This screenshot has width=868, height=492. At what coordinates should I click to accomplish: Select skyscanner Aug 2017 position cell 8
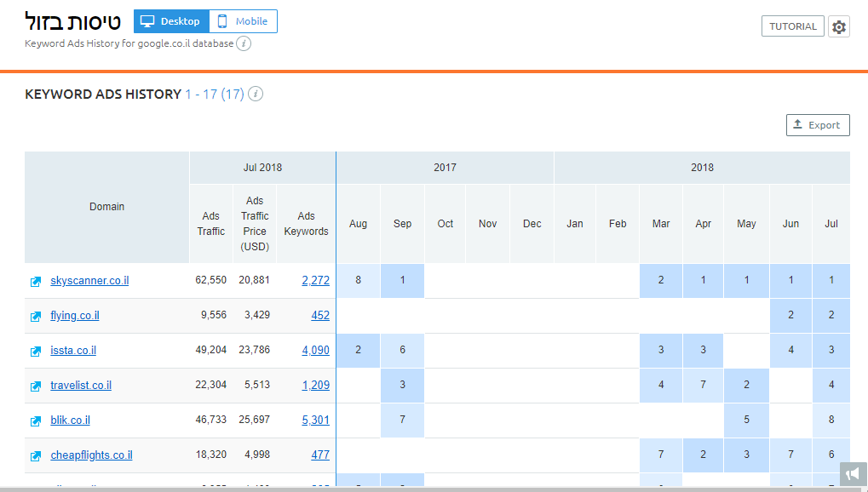pyautogui.click(x=358, y=281)
